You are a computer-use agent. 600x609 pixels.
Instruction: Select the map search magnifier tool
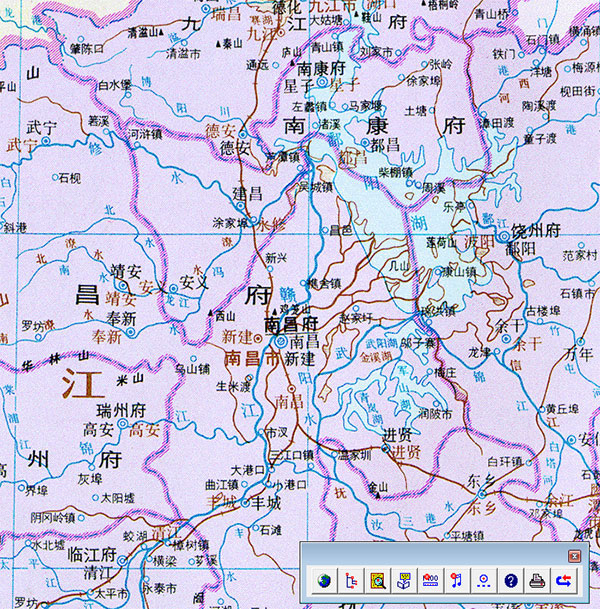point(377,579)
